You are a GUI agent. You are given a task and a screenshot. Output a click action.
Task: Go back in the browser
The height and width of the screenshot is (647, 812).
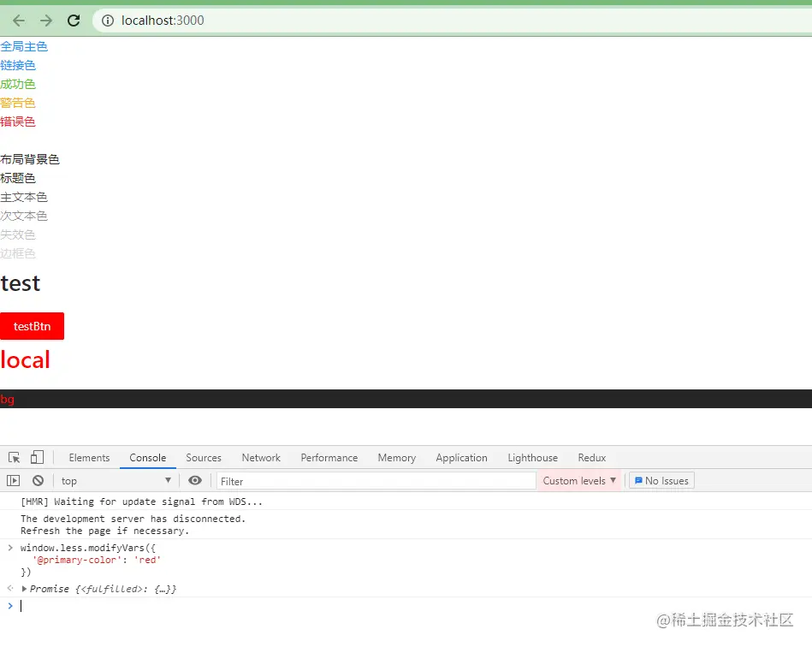coord(19,21)
